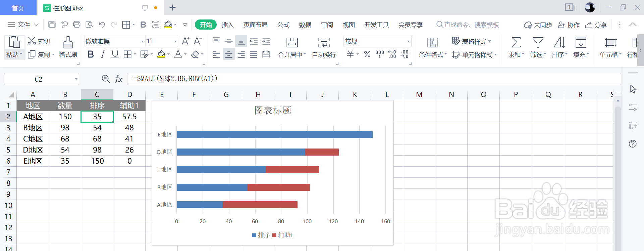Open Conditional Formatting icon

(x=433, y=42)
